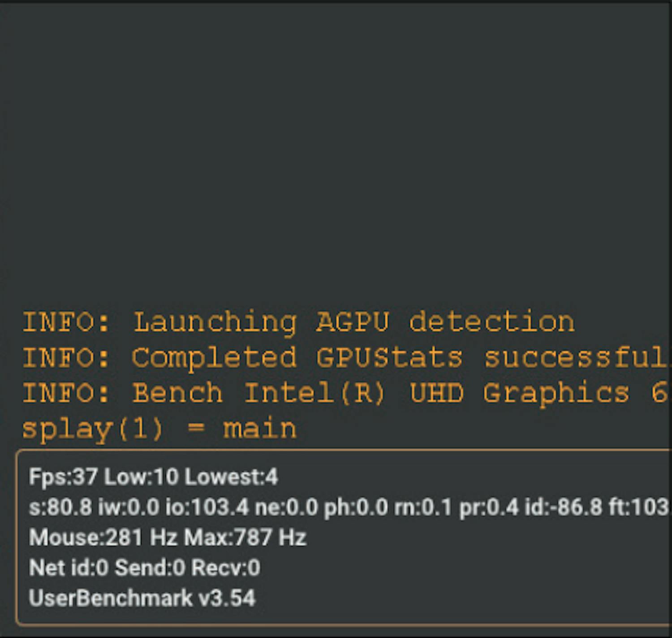672x638 pixels.
Task: Click the Fps:37 readout
Action: tap(63, 477)
